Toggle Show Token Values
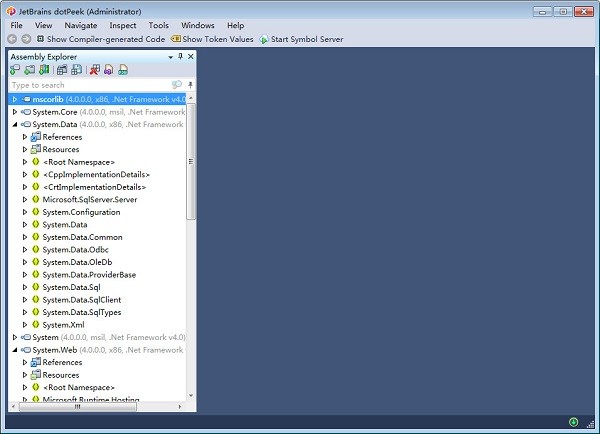The height and width of the screenshot is (434, 600). click(x=212, y=39)
